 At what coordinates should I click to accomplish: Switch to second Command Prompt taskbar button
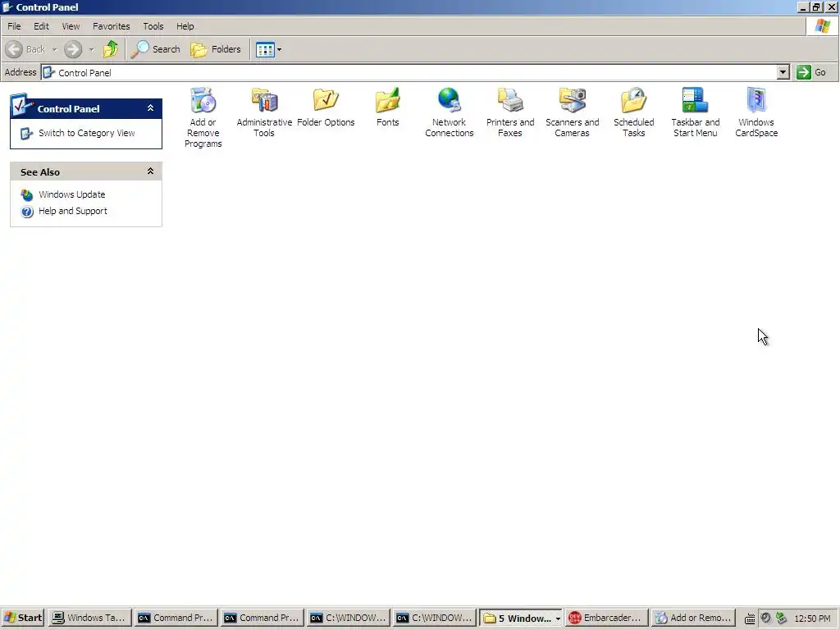click(x=262, y=618)
